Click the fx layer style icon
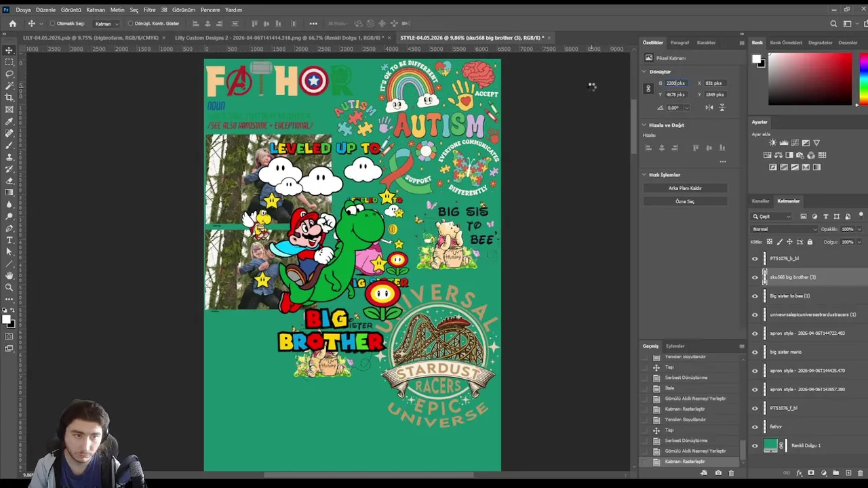This screenshot has height=488, width=868. [x=799, y=473]
